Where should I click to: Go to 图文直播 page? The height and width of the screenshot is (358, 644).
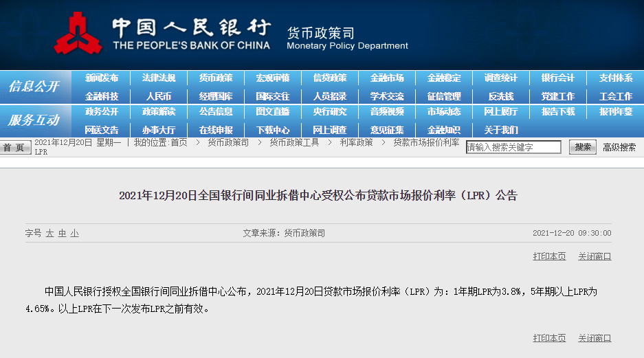[273, 111]
